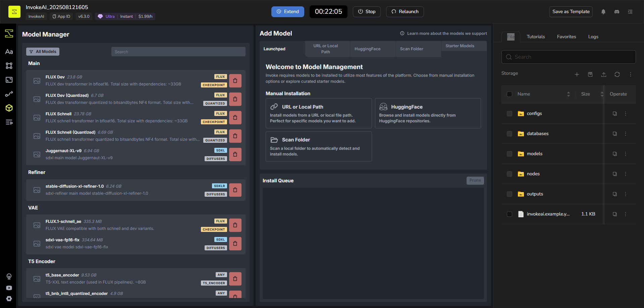Toggle the side panel list icon in header
The image size is (644, 308).
(630, 12)
